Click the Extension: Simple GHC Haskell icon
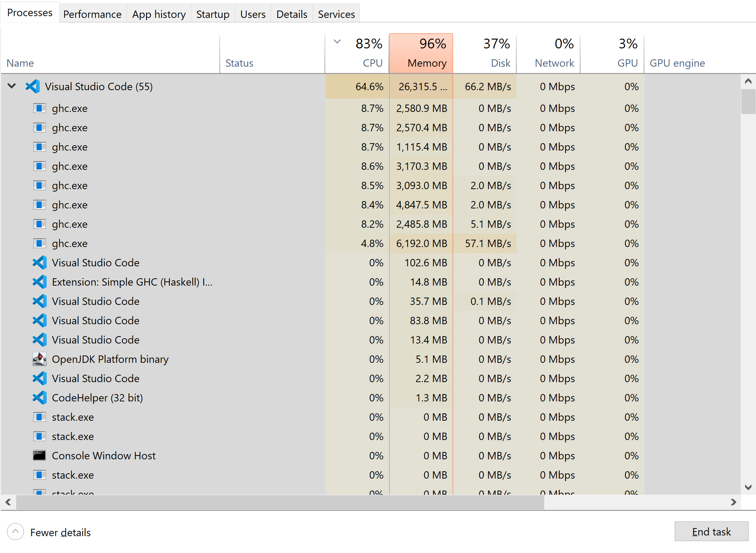 coord(39,282)
